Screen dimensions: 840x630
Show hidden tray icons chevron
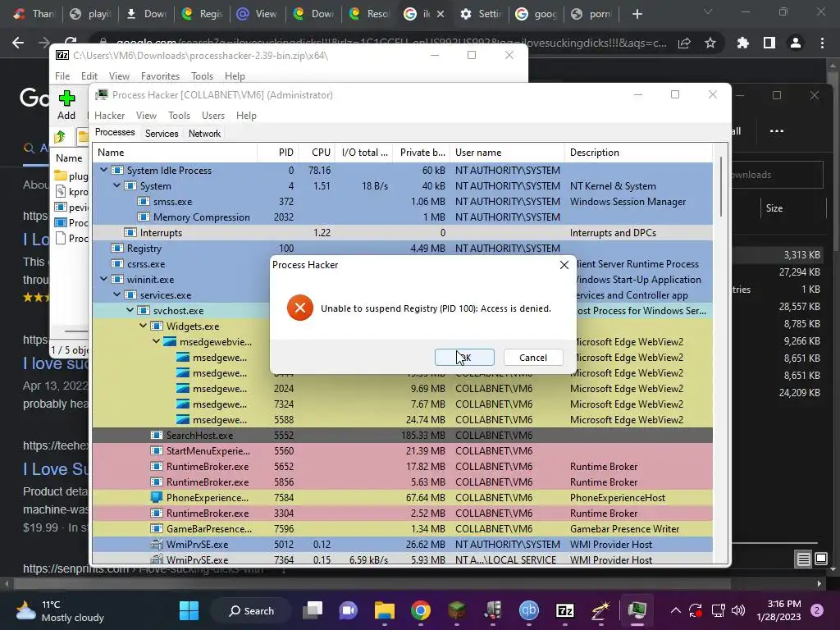(x=676, y=610)
